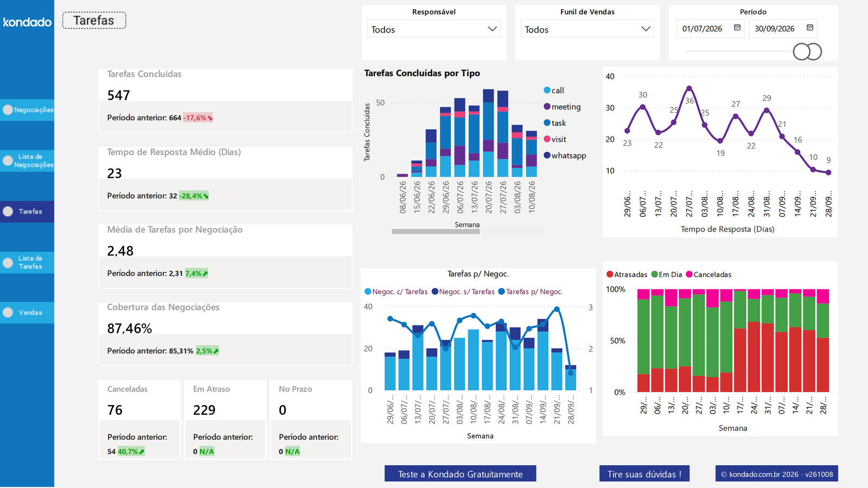
Task: Click the Tire suas dúvidas button
Action: (644, 474)
